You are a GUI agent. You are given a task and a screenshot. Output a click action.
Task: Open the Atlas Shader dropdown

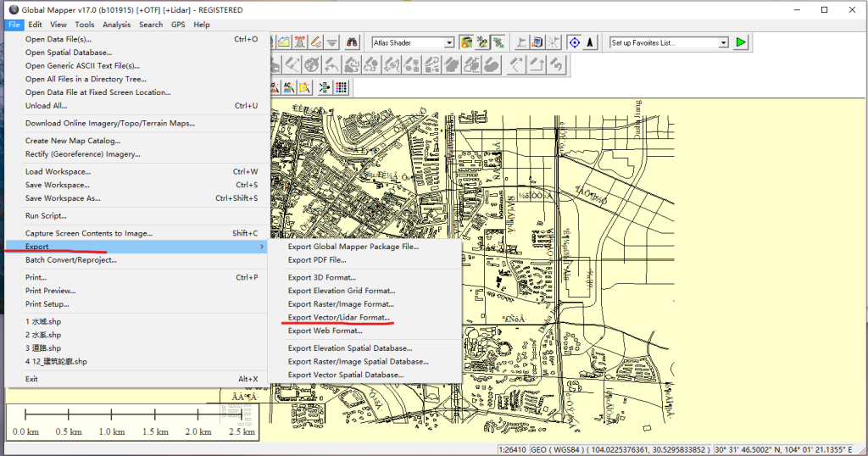[x=450, y=42]
